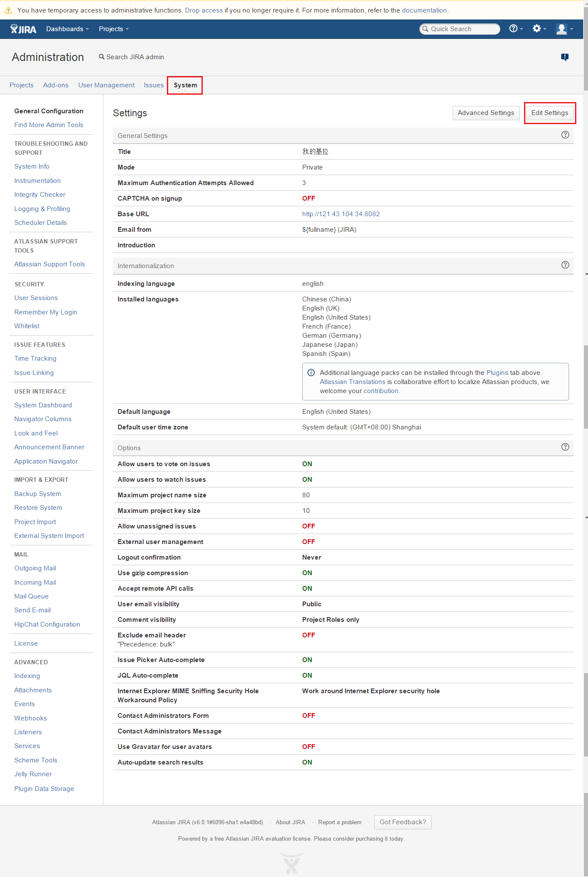The height and width of the screenshot is (877, 588).
Task: Open the Base URL link
Action: click(341, 214)
